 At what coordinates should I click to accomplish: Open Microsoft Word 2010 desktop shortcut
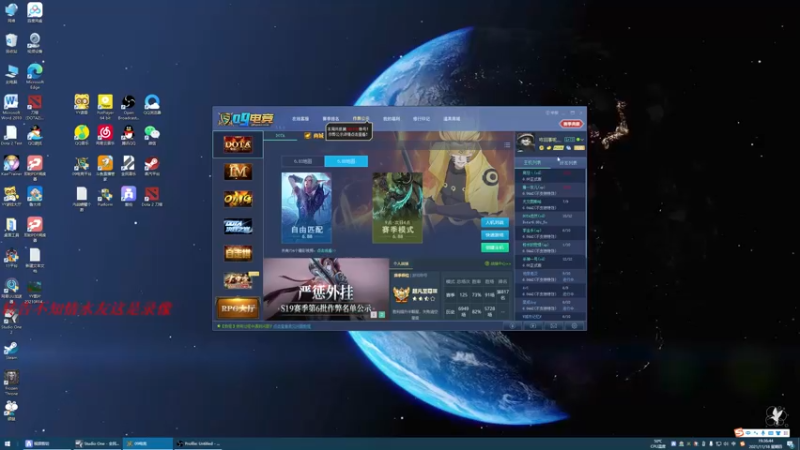(x=11, y=107)
